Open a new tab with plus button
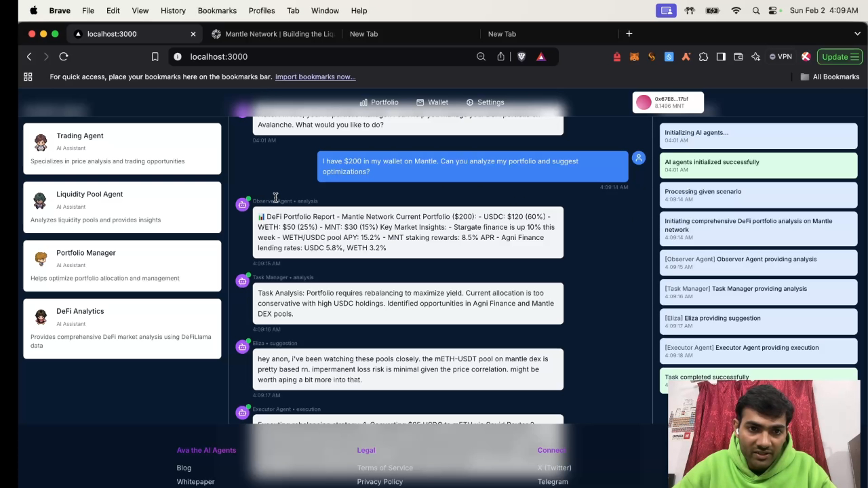The image size is (868, 488). coord(629,34)
